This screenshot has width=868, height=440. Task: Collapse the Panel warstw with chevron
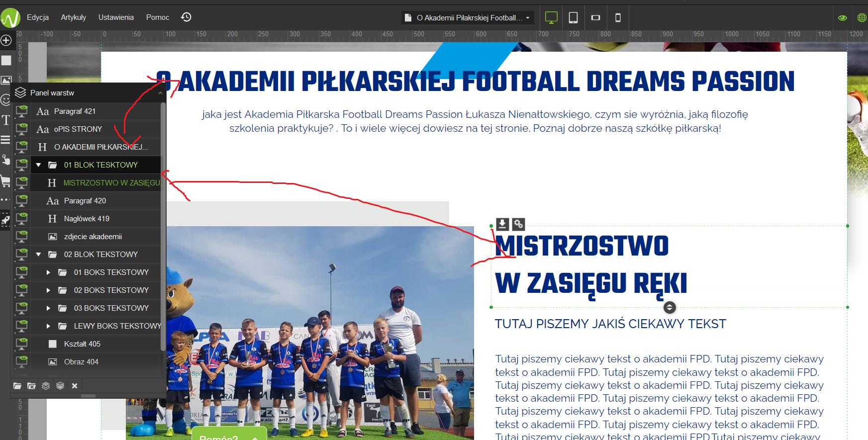pos(160,93)
